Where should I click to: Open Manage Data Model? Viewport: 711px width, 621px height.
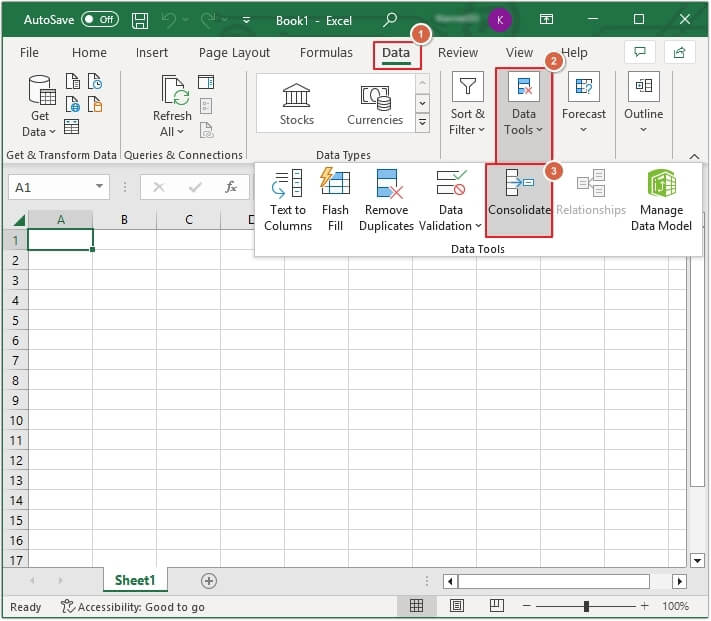coord(661,199)
